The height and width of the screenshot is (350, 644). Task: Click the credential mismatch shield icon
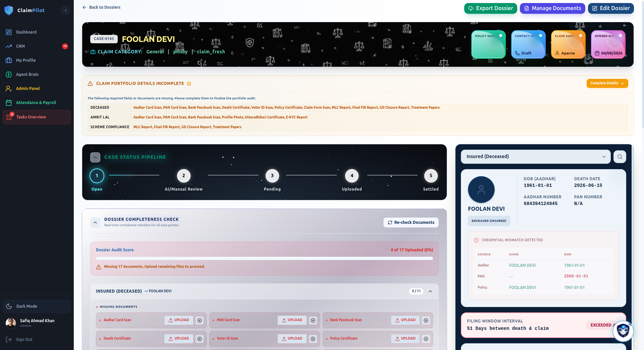(476, 240)
